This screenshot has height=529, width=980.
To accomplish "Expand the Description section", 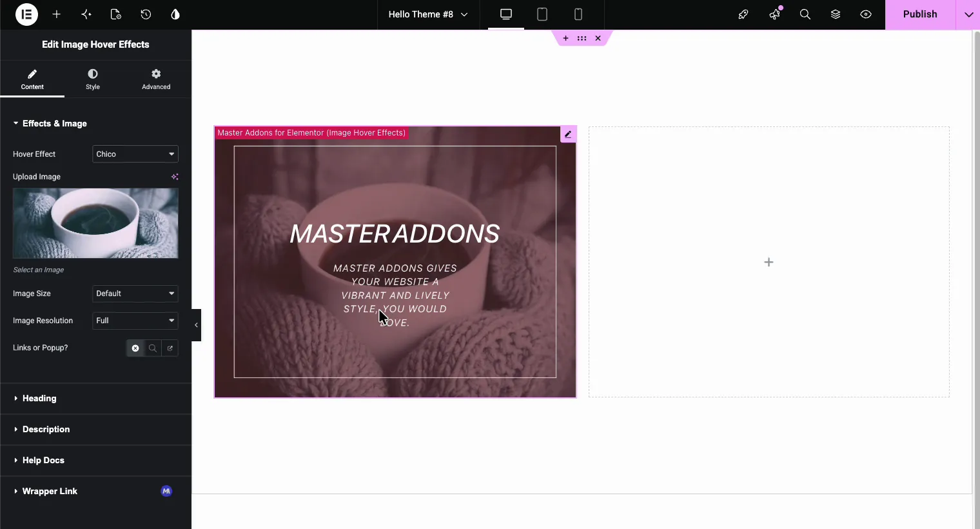I will [95, 430].
